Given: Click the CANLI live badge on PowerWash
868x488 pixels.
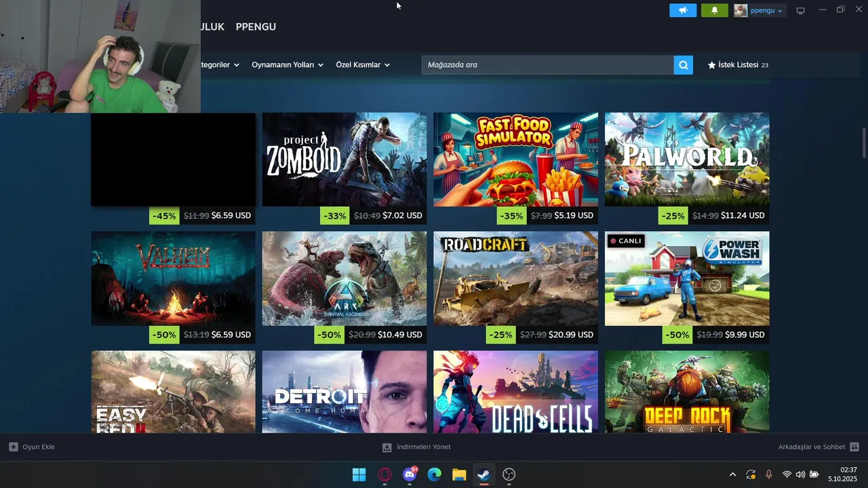Looking at the screenshot, I should pyautogui.click(x=626, y=241).
